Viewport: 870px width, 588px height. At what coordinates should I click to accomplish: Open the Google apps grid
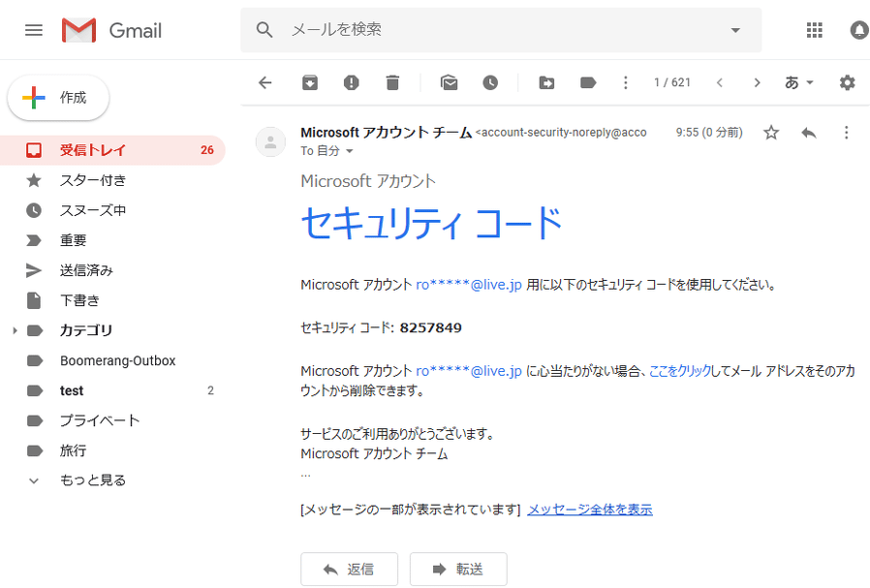(814, 30)
